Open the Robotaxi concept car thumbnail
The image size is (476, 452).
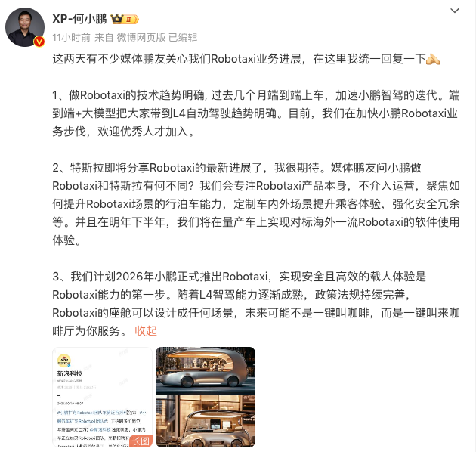[206, 397]
